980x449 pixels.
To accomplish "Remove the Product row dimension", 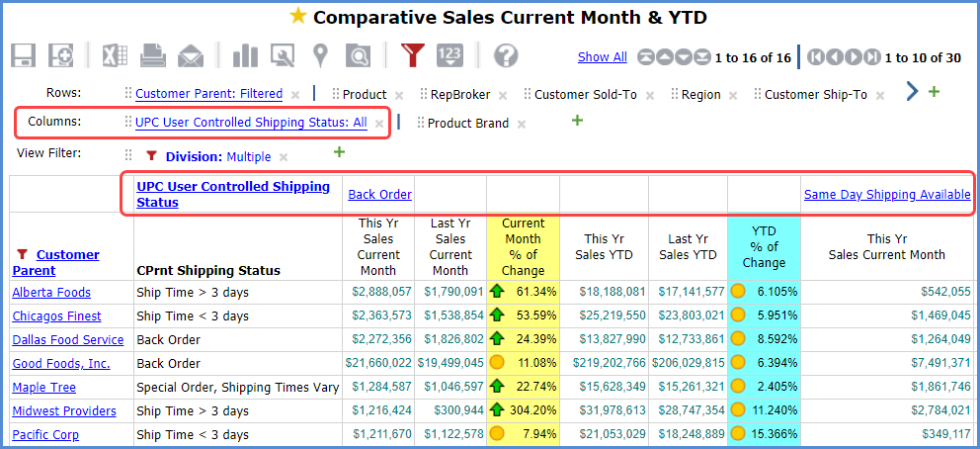I will click(x=399, y=96).
